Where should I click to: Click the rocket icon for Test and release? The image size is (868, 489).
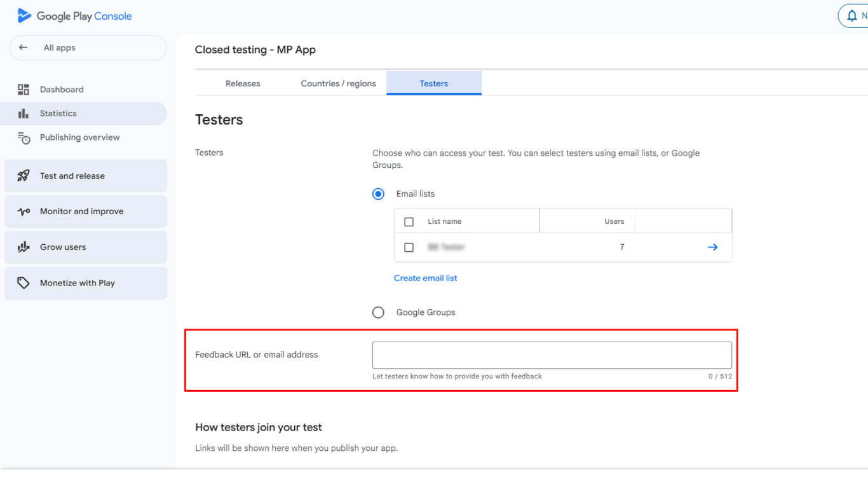coord(24,176)
